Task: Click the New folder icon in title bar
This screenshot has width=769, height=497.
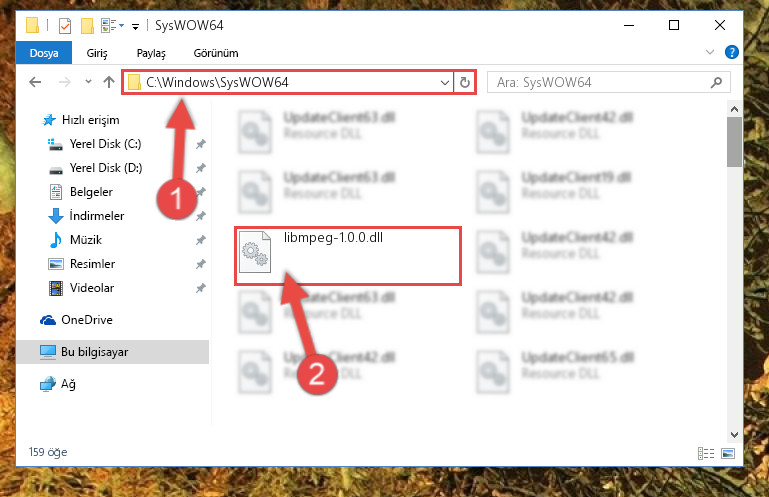Action: [x=87, y=26]
